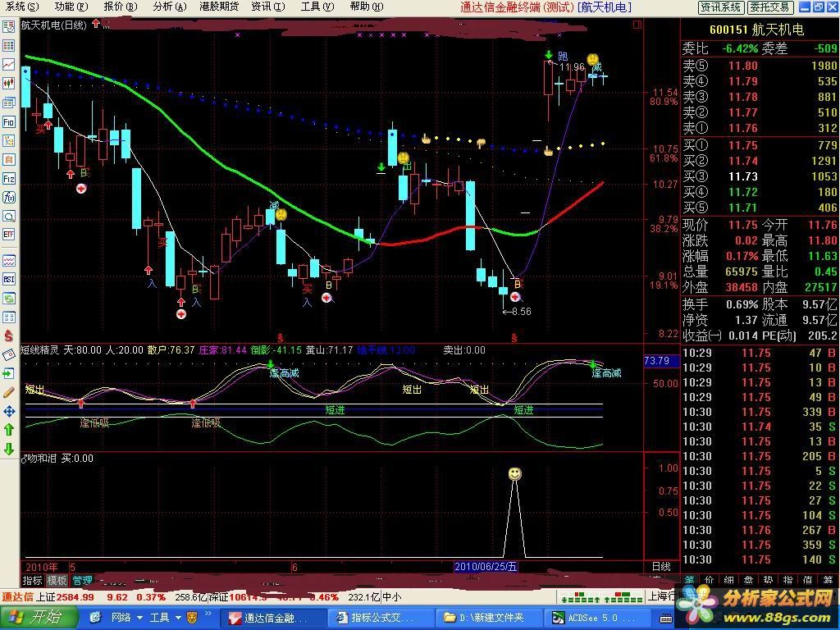
Task: Click the blue four-way move arrows icon
Action: coord(8,411)
